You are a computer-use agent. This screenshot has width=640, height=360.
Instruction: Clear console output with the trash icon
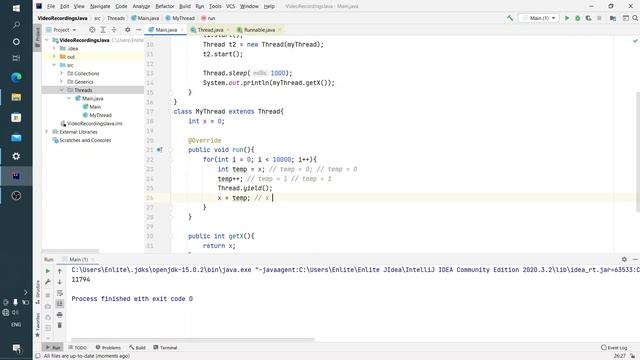(60, 325)
